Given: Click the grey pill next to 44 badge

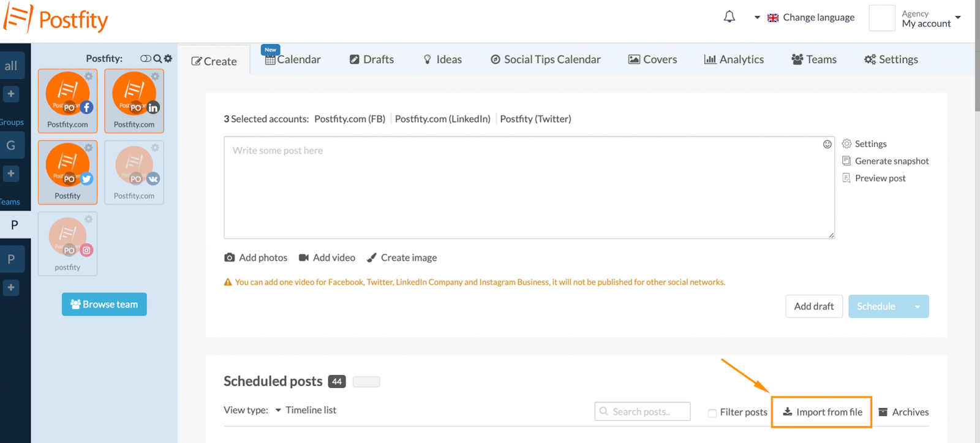Looking at the screenshot, I should (366, 382).
